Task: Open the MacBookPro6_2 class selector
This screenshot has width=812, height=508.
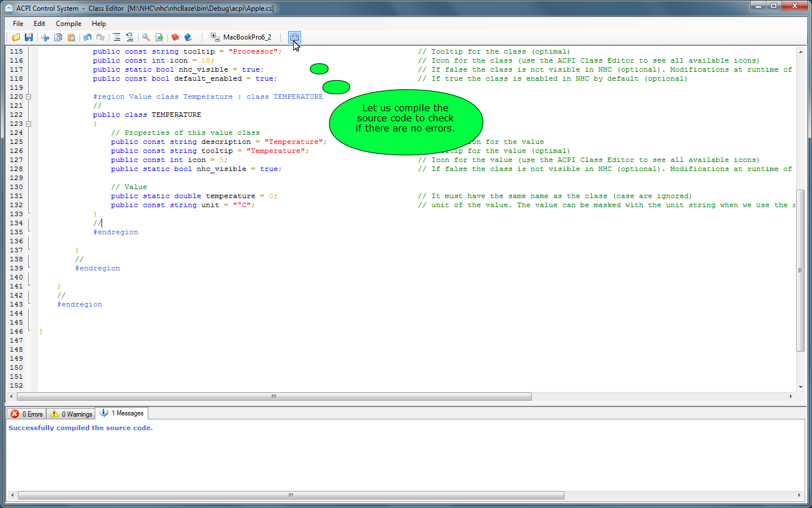Action: pyautogui.click(x=241, y=37)
